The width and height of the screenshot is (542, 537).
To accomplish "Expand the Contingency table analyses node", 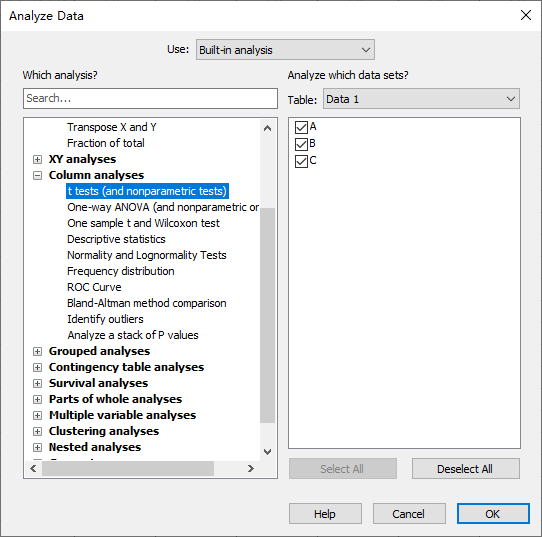I will pyautogui.click(x=37, y=367).
